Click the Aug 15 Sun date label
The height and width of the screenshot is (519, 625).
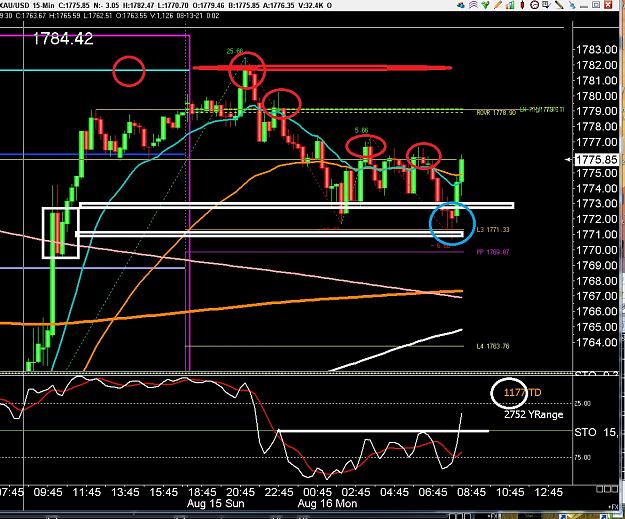[216, 503]
